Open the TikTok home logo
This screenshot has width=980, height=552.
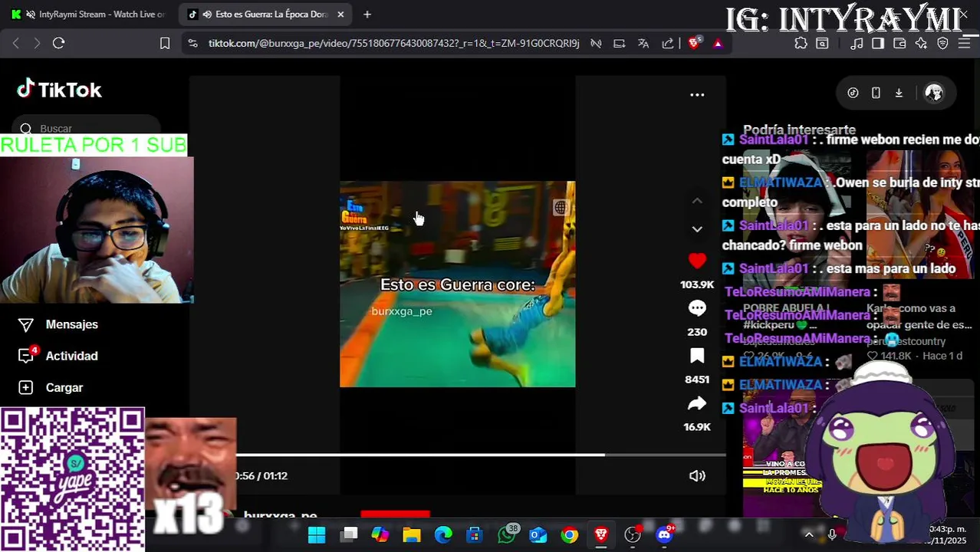pos(60,90)
